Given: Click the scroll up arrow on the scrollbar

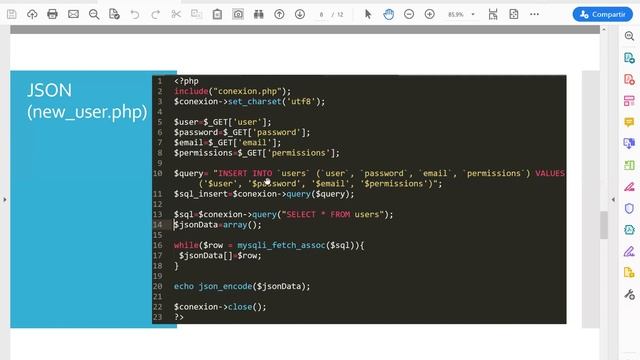Looking at the screenshot, I should [604, 30].
